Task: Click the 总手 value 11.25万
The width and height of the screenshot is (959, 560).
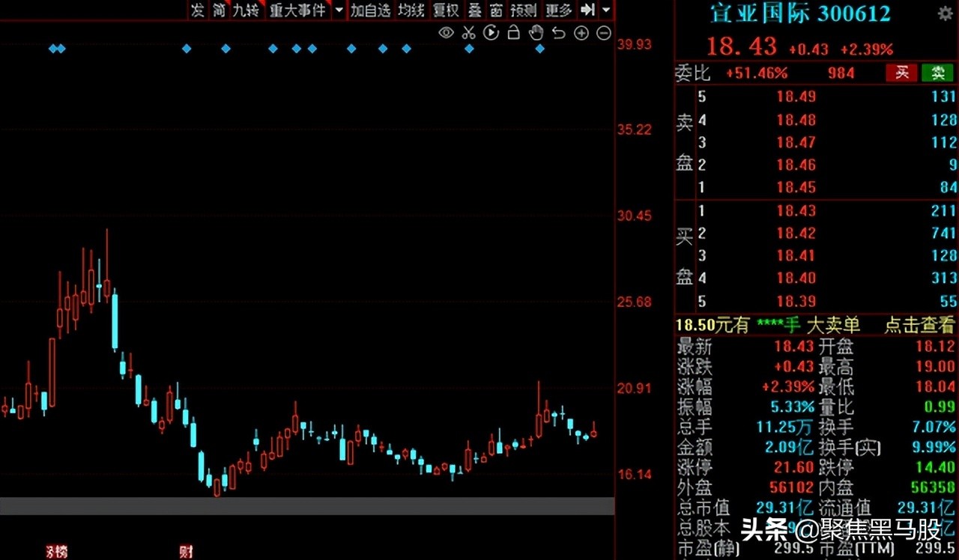Action: pos(784,427)
